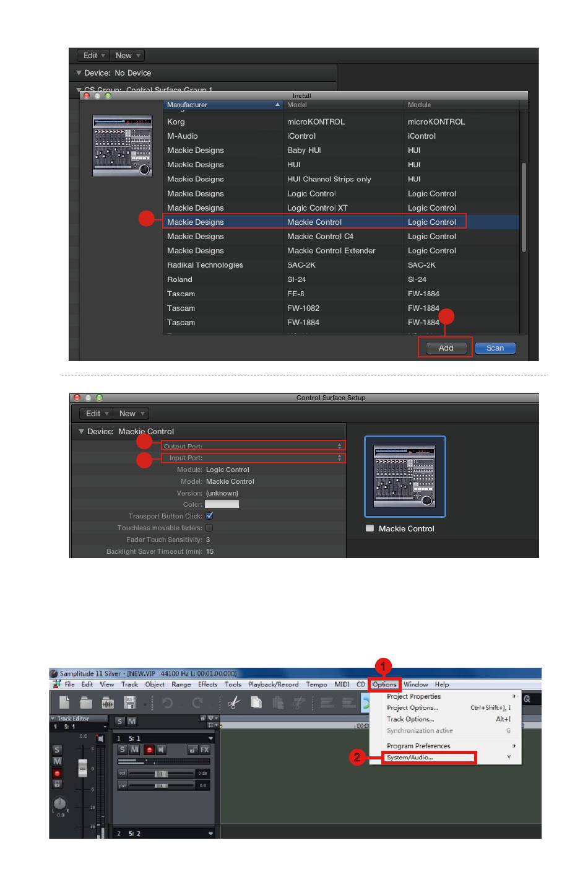Image resolution: width=588 pixels, height=892 pixels.
Task: Click the speaker icon atop Track Editor meter
Action: point(101,738)
